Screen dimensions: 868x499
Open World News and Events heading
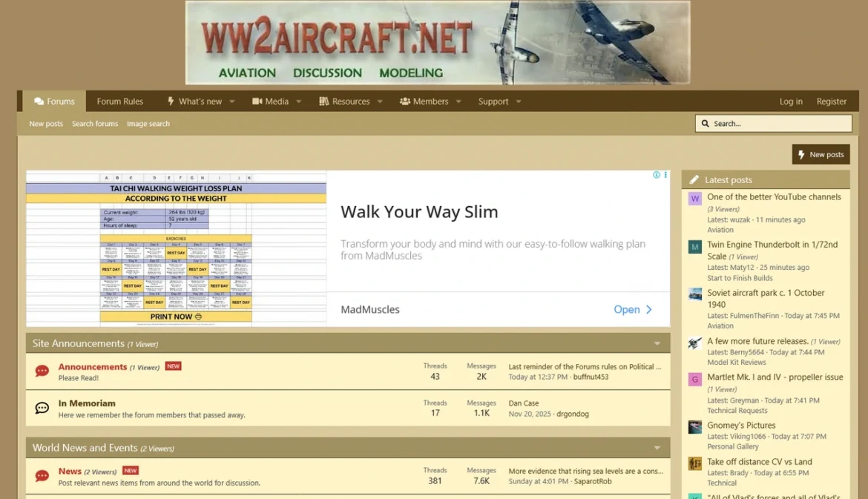click(x=85, y=448)
